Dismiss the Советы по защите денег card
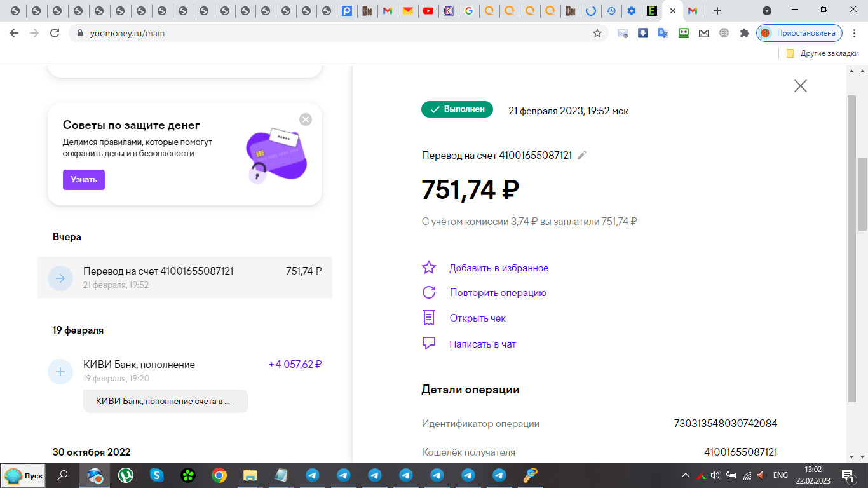The image size is (868, 488). click(x=306, y=119)
